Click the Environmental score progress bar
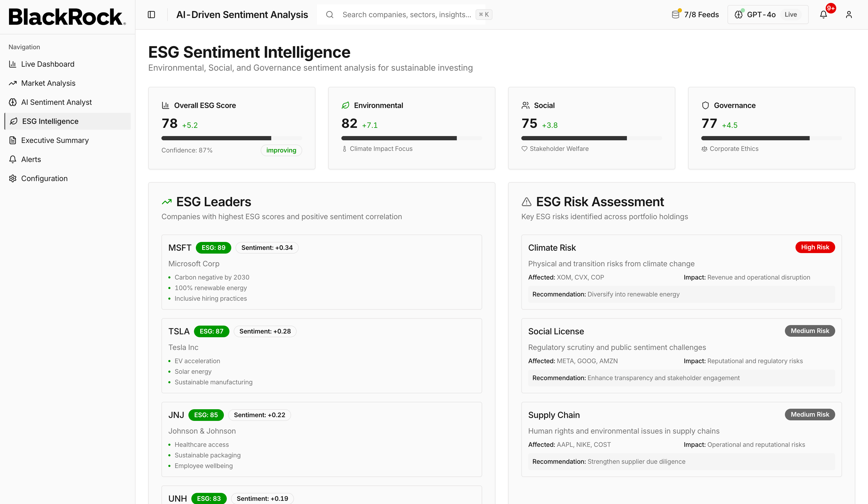Viewport: 868px width, 504px height. pyautogui.click(x=412, y=138)
